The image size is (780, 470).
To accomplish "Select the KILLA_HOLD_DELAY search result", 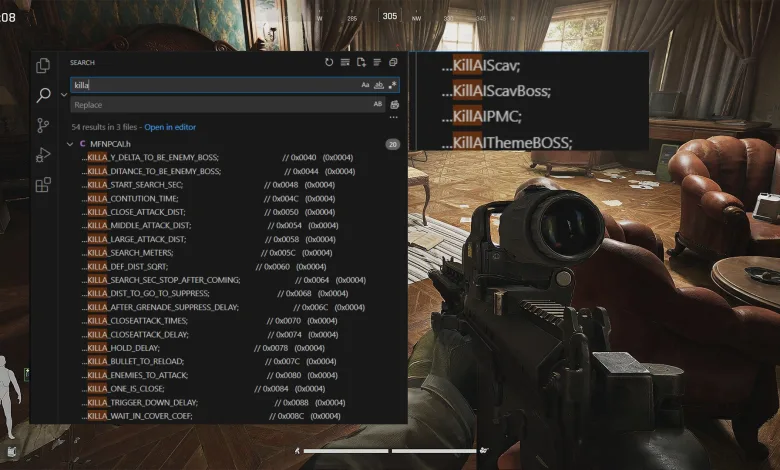I will [127, 348].
